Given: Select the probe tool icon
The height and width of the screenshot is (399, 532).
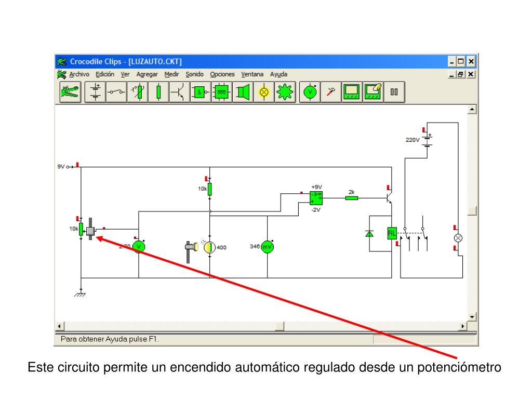Looking at the screenshot, I should (x=331, y=92).
